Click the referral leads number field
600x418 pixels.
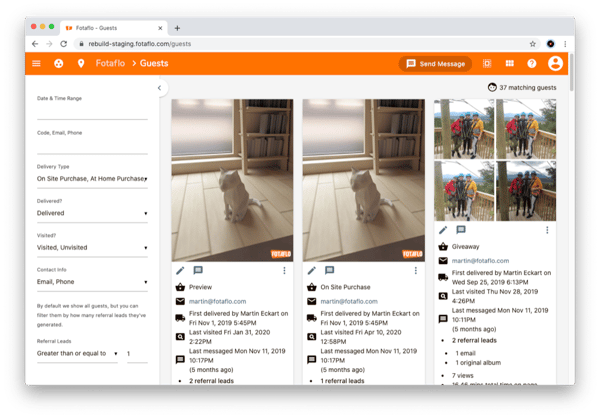point(137,354)
